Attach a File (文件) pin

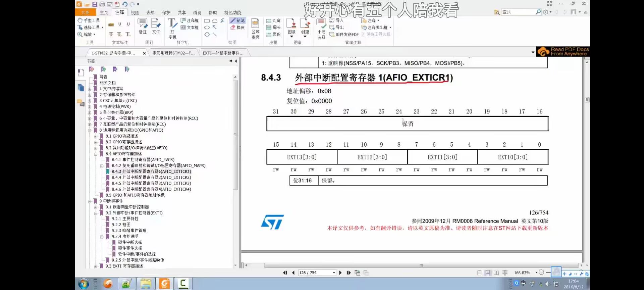click(156, 26)
